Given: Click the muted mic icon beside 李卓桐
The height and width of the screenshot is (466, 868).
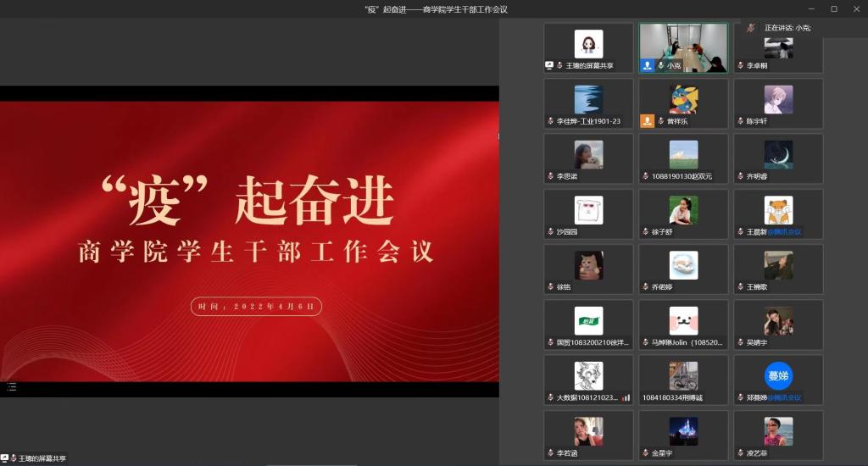Looking at the screenshot, I should [740, 65].
